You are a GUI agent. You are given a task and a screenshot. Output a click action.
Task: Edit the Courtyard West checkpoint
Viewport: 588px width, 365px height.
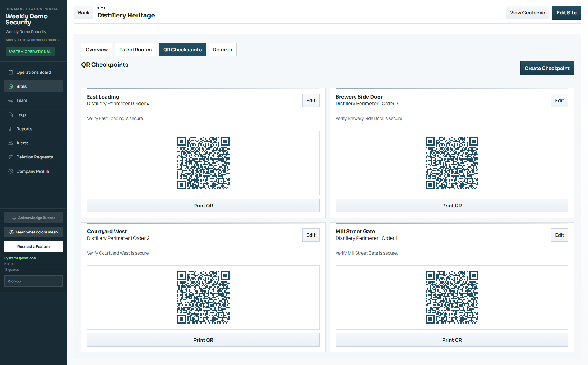click(x=311, y=235)
